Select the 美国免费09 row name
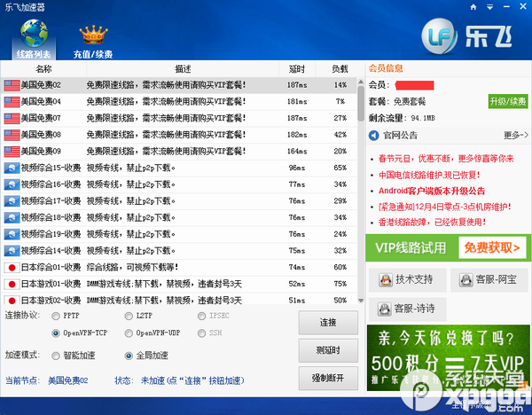Viewport: 532px width, 415px height. point(41,152)
